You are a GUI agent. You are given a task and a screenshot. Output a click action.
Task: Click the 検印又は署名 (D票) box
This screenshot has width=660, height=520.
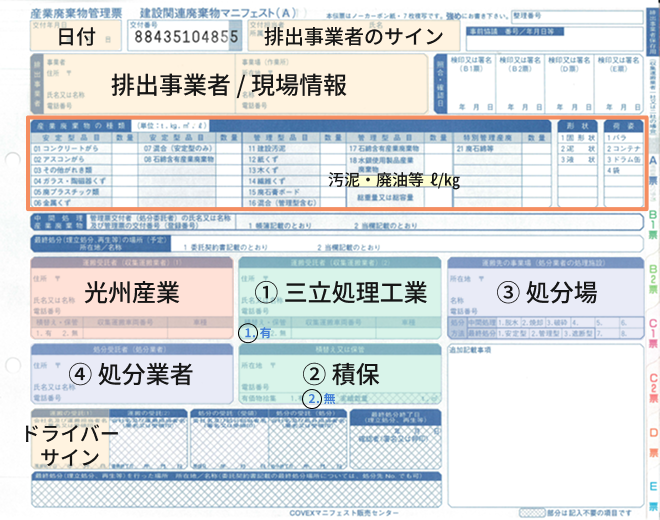[569, 84]
